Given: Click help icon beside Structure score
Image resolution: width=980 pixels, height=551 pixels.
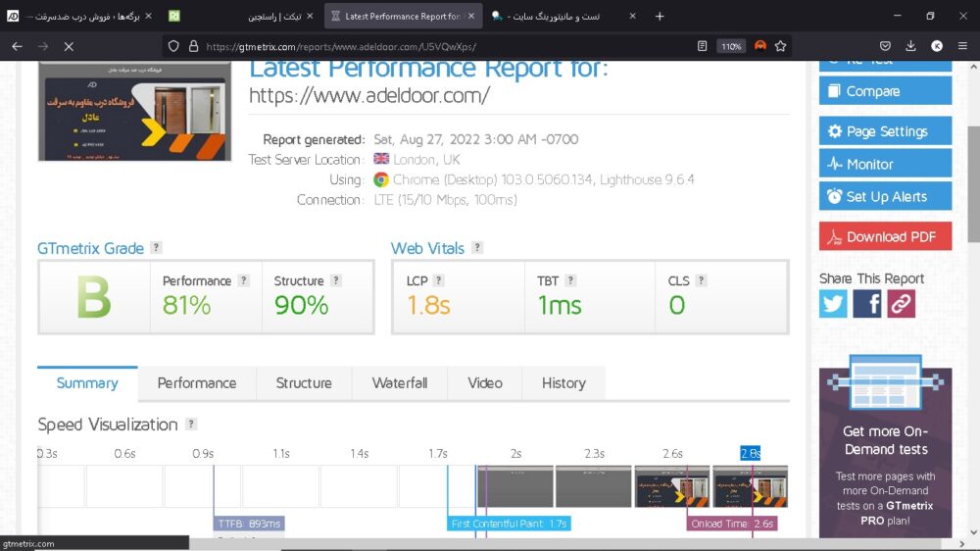Looking at the screenshot, I should 335,280.
